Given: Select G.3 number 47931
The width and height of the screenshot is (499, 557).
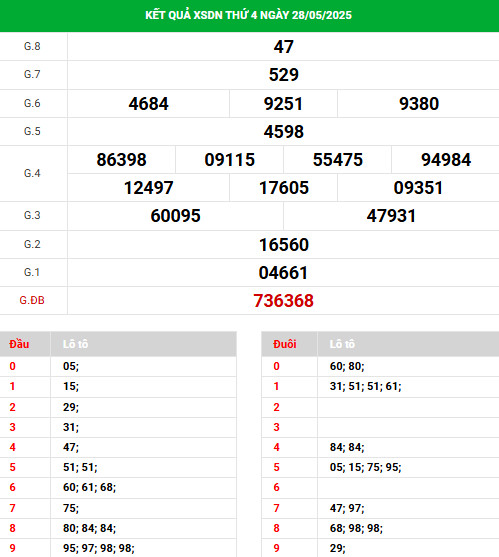Looking at the screenshot, I should point(391,216).
